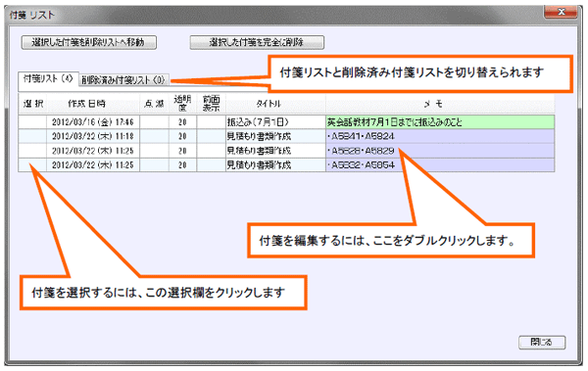Click memo cell ・A5832・A5854
This screenshot has height=371, width=588.
pos(440,164)
